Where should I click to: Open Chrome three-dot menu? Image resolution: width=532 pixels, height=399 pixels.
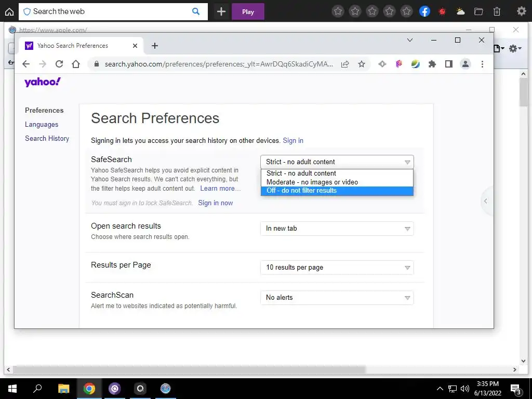point(482,64)
